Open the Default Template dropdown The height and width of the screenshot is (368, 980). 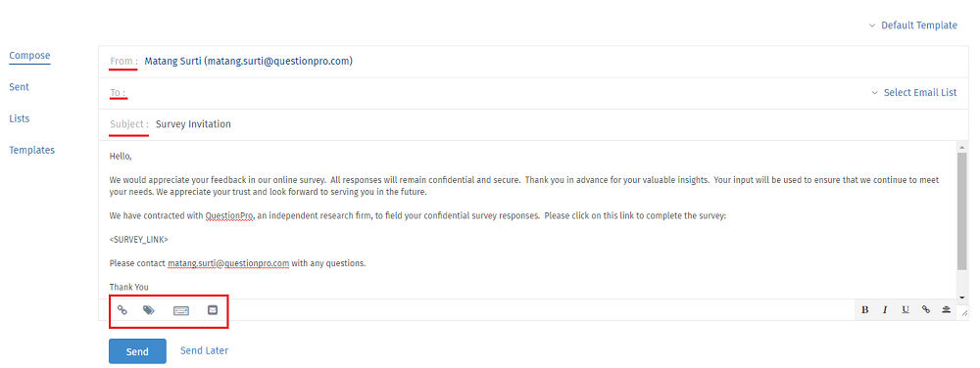click(x=913, y=25)
